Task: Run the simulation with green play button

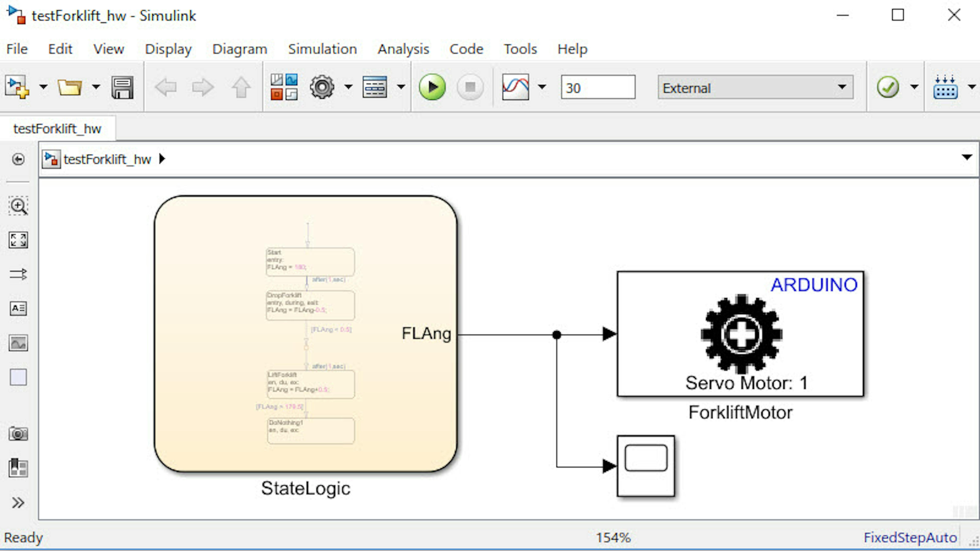Action: (x=432, y=87)
